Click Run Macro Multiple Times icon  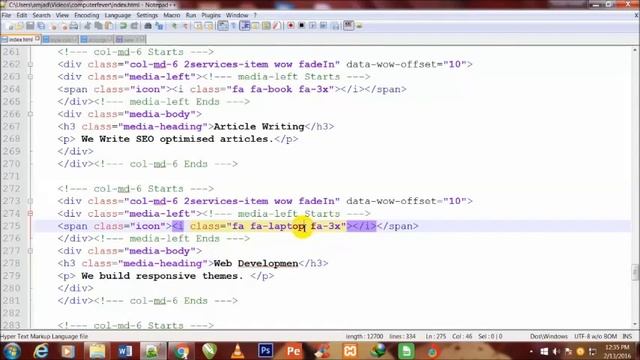click(x=323, y=26)
